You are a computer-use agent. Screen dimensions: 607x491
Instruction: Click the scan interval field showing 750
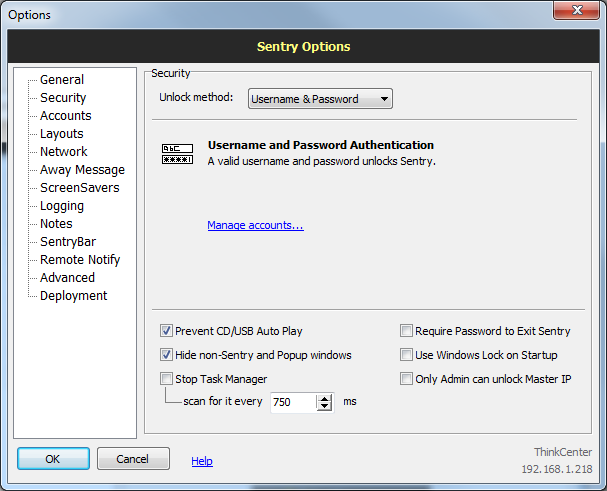(x=293, y=402)
